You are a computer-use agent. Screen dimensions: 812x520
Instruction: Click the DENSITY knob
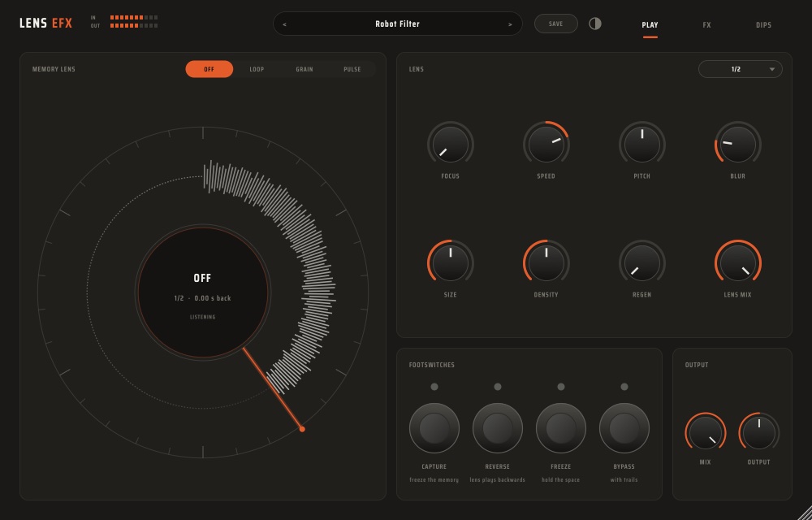546,263
